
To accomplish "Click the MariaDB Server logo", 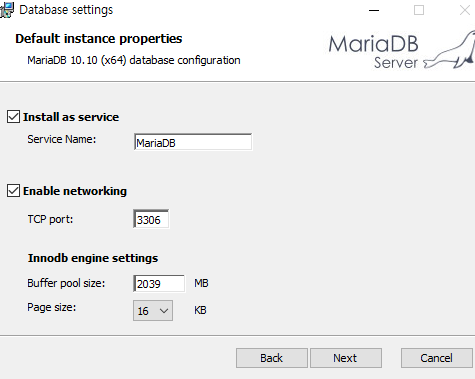I will click(401, 51).
